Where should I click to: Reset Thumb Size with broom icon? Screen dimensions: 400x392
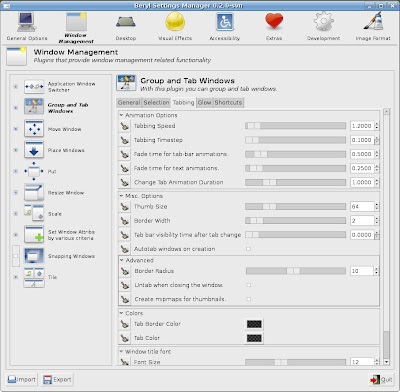125,207
